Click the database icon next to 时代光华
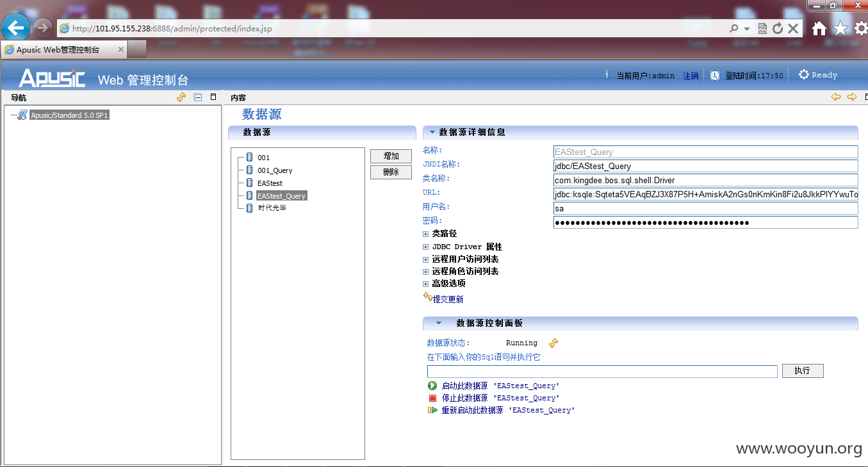 point(249,208)
